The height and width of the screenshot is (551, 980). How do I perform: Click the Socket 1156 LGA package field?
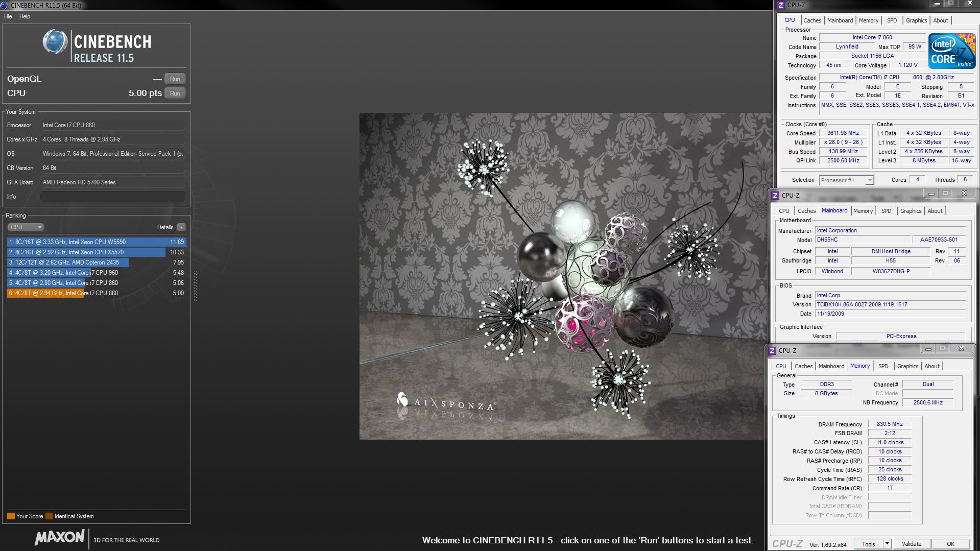(872, 56)
